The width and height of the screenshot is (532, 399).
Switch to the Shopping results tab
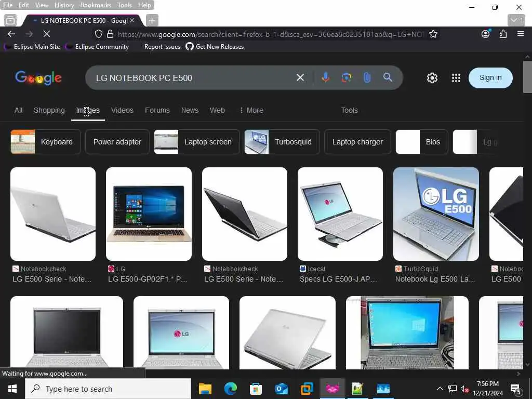(x=49, y=110)
